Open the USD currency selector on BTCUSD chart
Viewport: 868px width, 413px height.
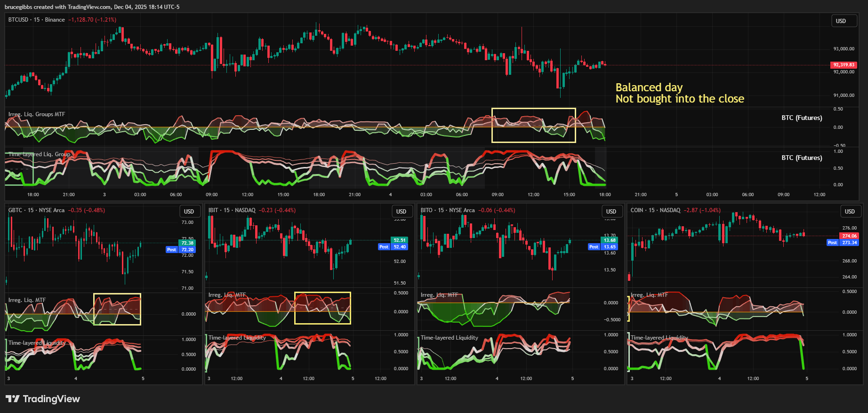click(x=841, y=21)
